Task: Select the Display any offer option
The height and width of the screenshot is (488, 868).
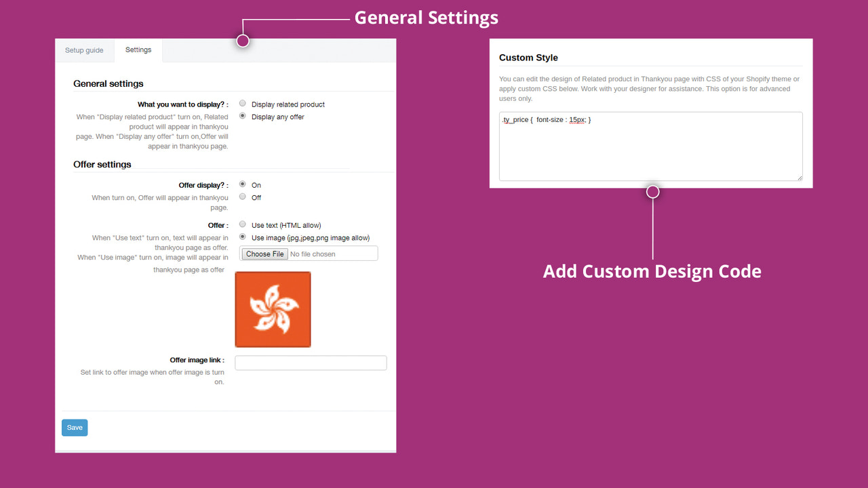Action: tap(242, 115)
